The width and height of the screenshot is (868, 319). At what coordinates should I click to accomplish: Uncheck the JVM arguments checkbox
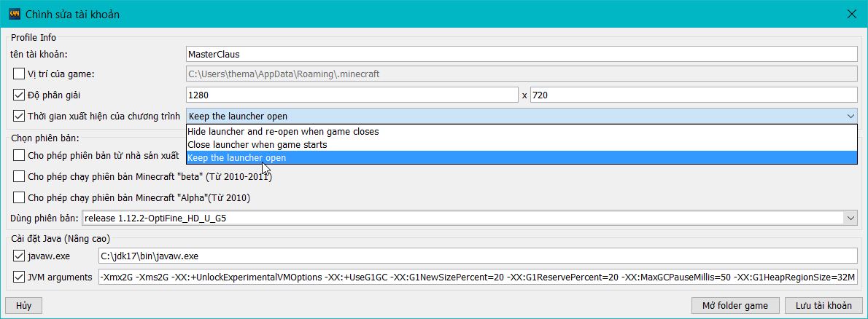(19, 277)
